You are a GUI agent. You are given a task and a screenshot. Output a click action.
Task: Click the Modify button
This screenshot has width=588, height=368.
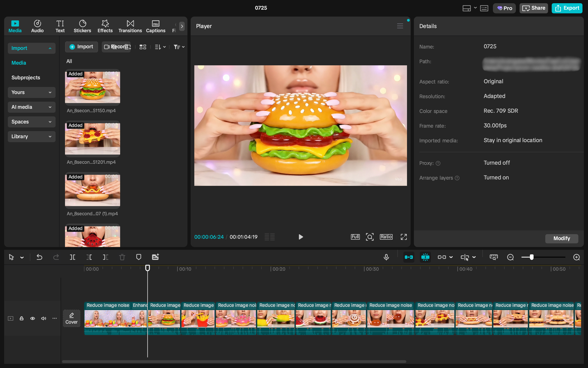tap(562, 238)
